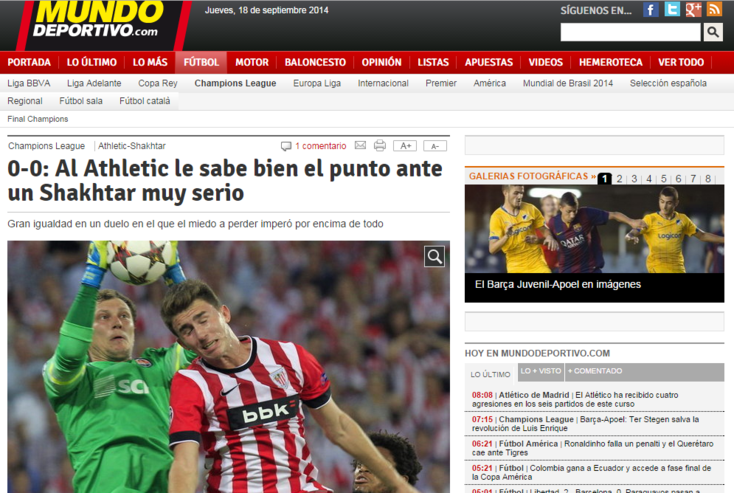Open the VER TODO menu item
Image resolution: width=734 pixels, height=493 pixels.
point(681,62)
